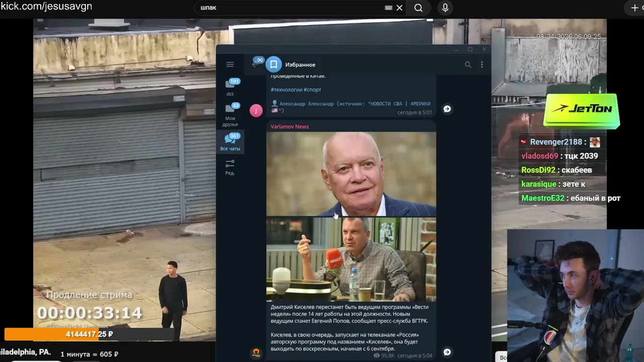This screenshot has height=362, width=644.
Task: Select the Все чаты folder
Action: 230,142
